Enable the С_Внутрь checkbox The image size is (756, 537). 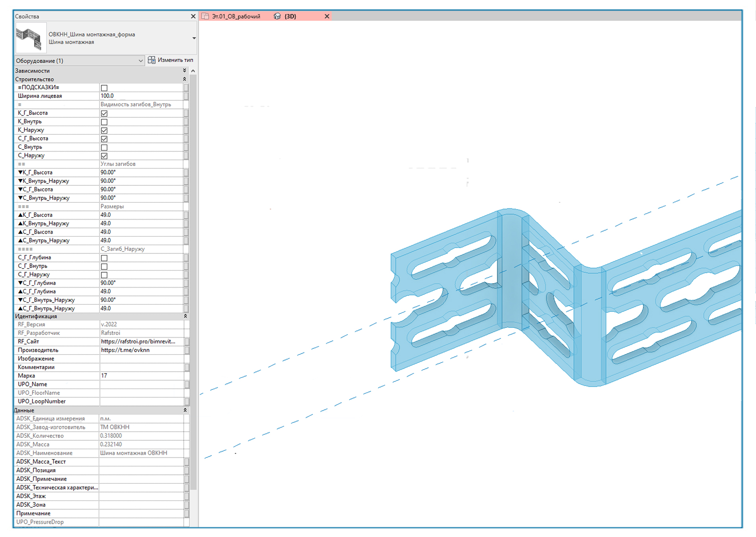click(104, 148)
